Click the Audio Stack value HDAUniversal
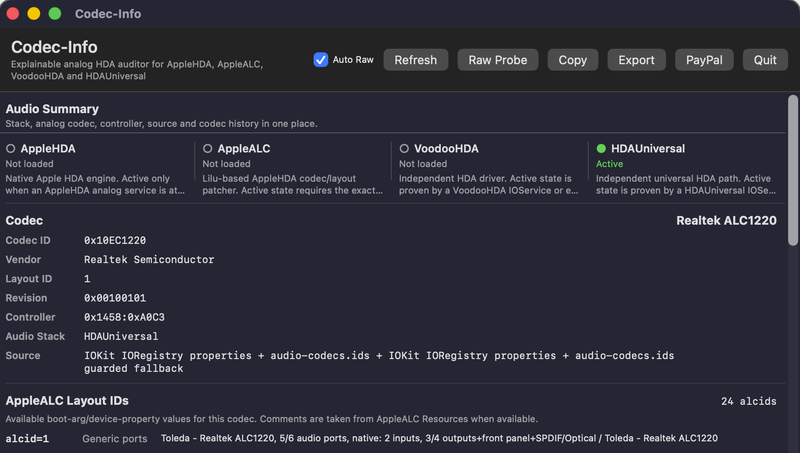The height and width of the screenshot is (453, 800). (x=121, y=337)
